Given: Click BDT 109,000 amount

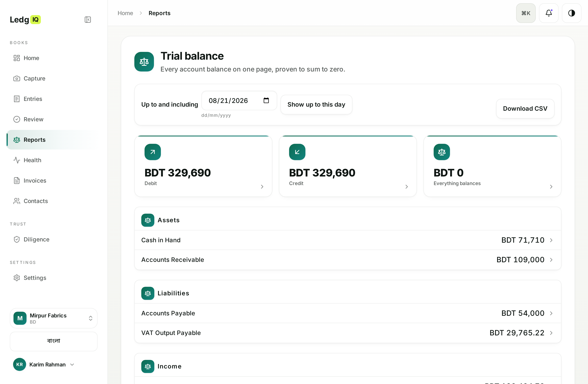Looking at the screenshot, I should coord(520,260).
